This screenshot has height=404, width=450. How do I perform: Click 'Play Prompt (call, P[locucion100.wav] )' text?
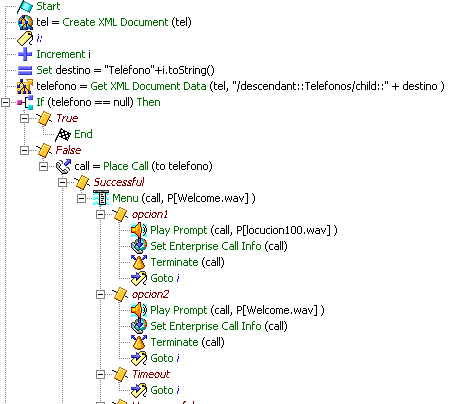[x=244, y=230]
